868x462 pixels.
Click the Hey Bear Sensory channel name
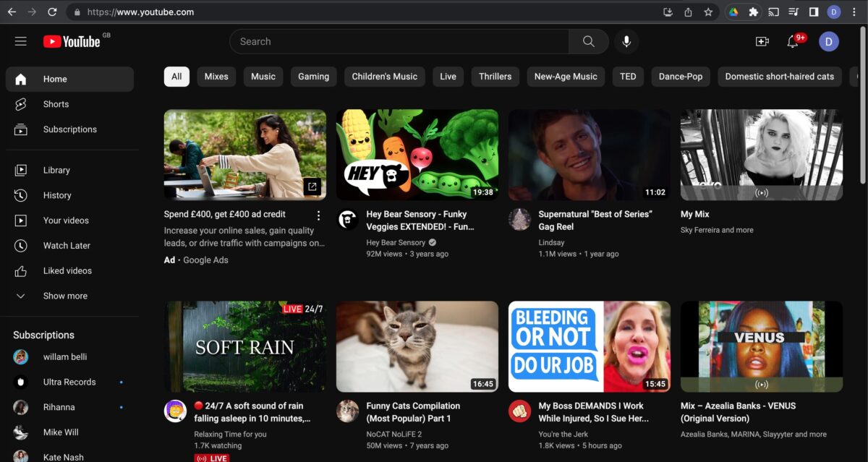point(396,243)
